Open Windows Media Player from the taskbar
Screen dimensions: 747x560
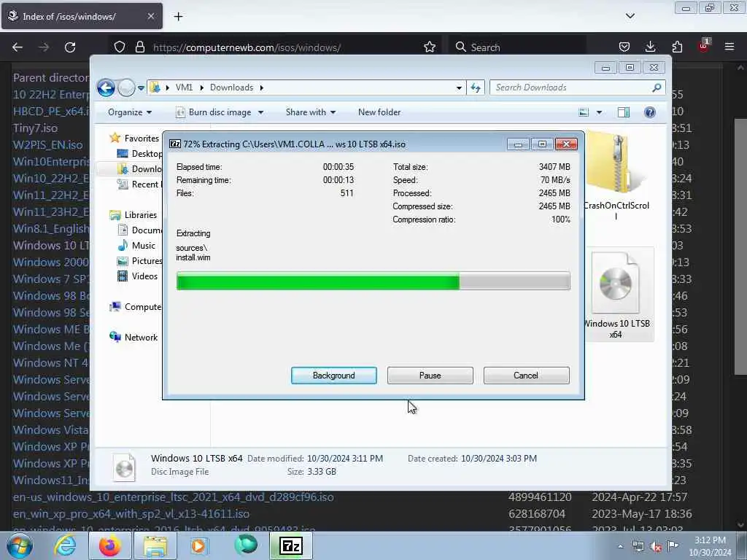pos(200,545)
